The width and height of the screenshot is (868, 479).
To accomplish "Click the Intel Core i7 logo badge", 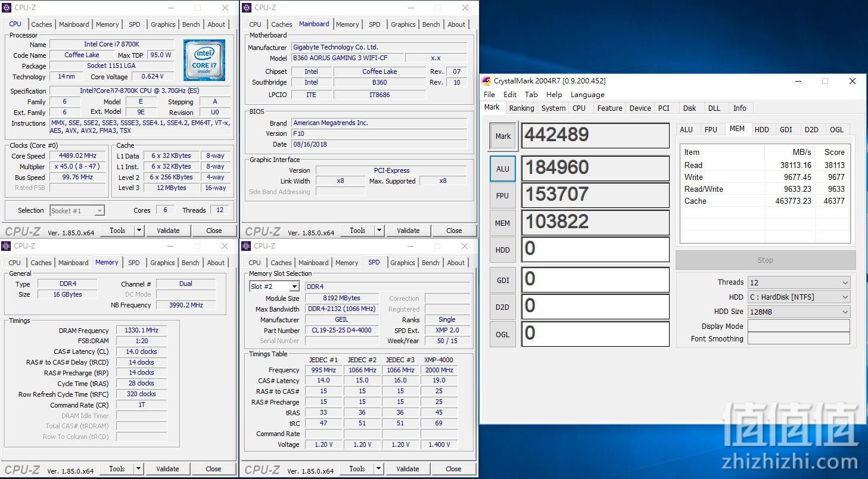I will click(x=204, y=60).
